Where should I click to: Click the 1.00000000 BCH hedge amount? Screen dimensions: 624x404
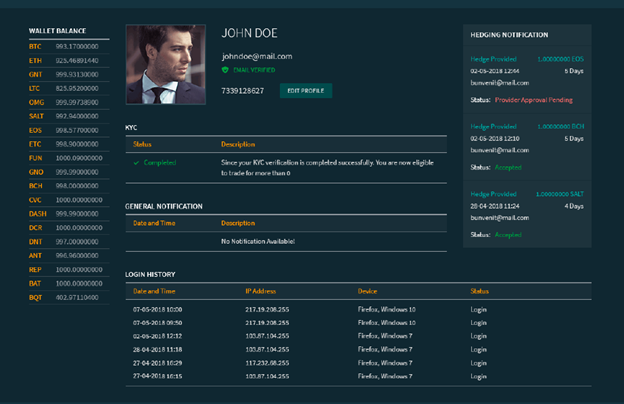(x=560, y=127)
